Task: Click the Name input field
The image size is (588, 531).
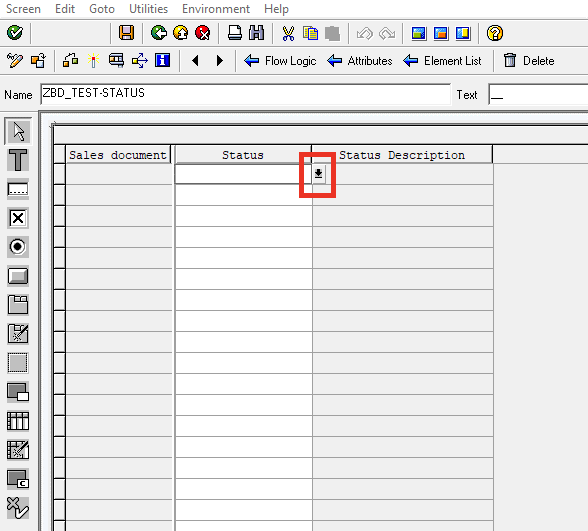Action: [x=246, y=94]
